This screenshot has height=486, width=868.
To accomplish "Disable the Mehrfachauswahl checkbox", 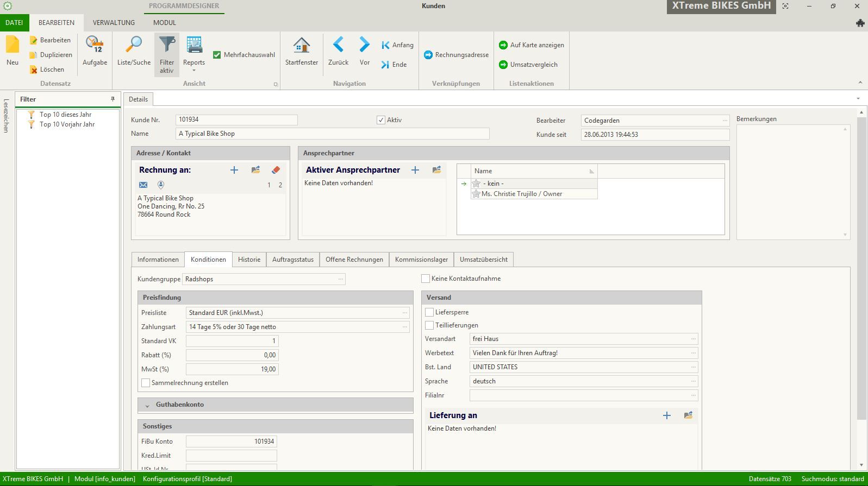I will (x=217, y=55).
